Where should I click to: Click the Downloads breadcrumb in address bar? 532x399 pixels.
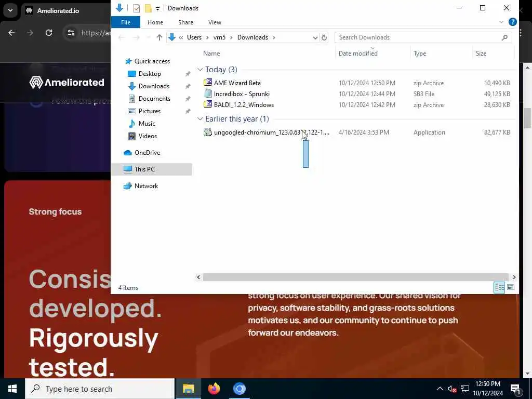(252, 37)
